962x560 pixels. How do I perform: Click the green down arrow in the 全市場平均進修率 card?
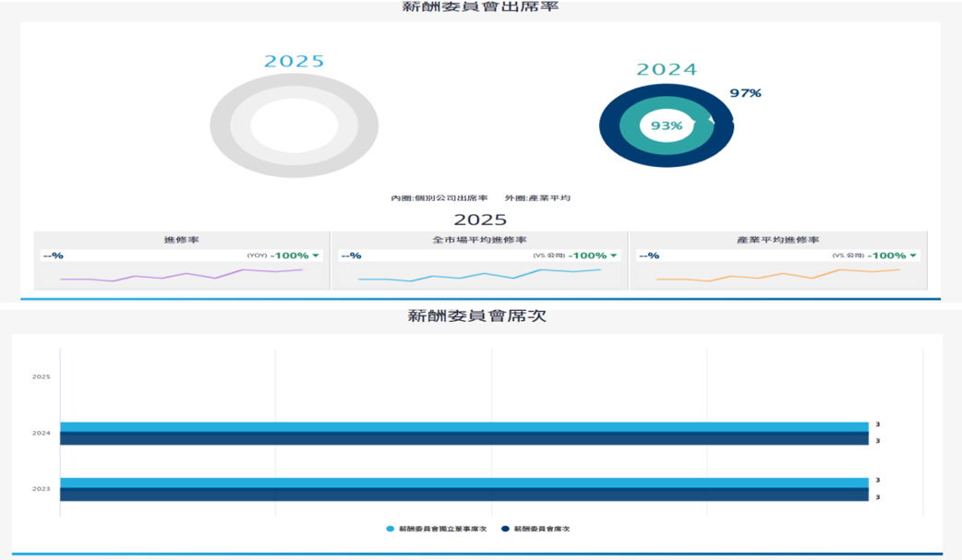(x=614, y=256)
